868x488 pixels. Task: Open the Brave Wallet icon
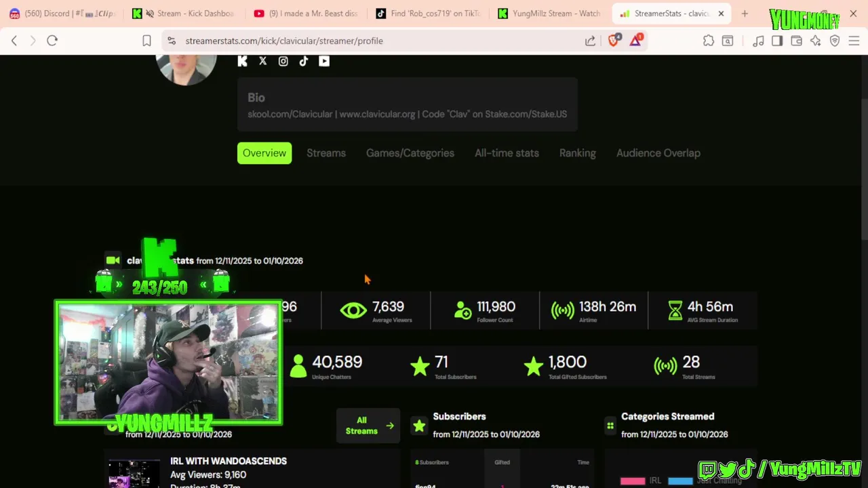point(796,41)
